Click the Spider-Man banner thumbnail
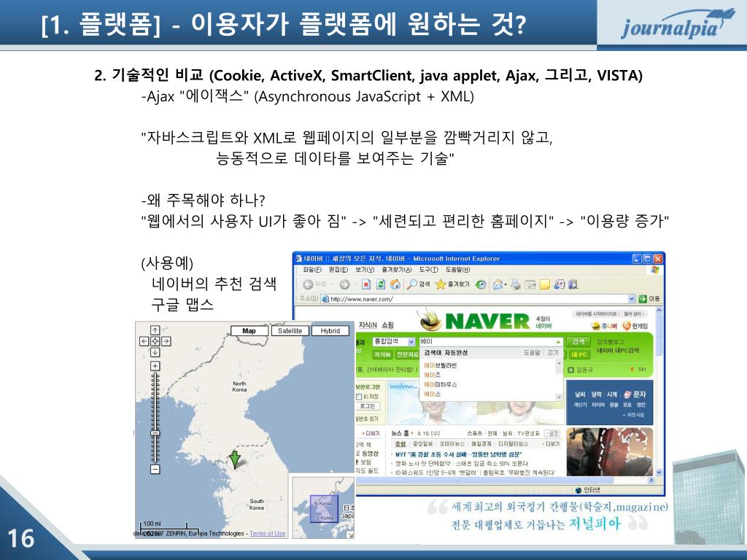Screen dimensions: 747x560 pyautogui.click(x=609, y=451)
